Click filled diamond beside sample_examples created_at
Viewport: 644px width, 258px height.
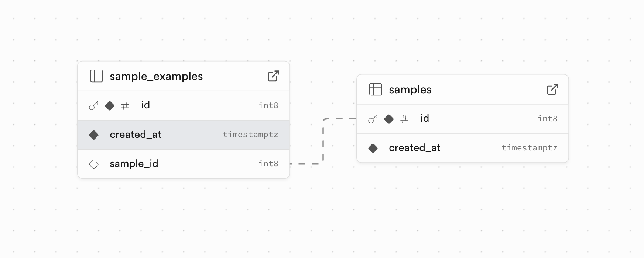point(94,135)
